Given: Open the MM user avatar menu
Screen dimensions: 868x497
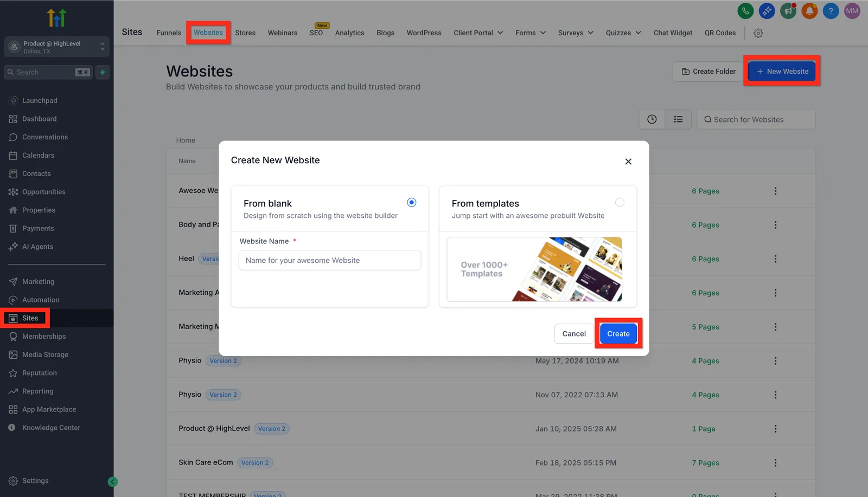Looking at the screenshot, I should [852, 11].
